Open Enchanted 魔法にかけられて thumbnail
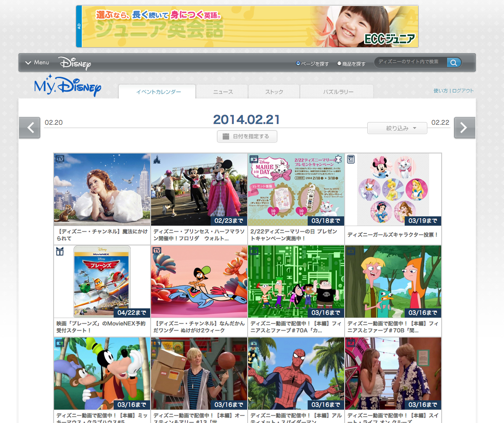This screenshot has width=504, height=423. coord(102,190)
